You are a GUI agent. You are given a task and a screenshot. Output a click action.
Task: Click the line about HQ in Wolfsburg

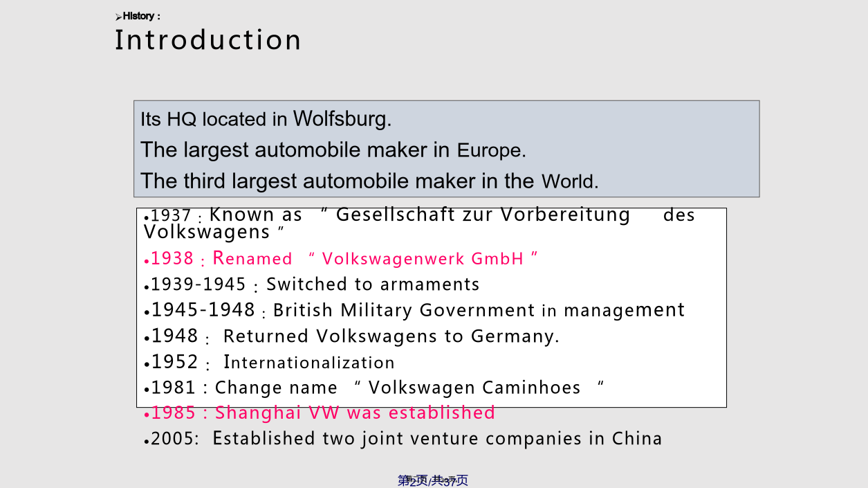coord(266,119)
